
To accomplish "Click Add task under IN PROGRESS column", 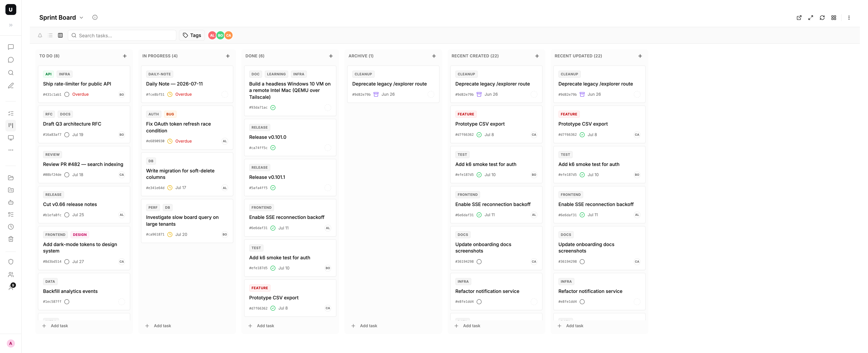I will (x=158, y=326).
